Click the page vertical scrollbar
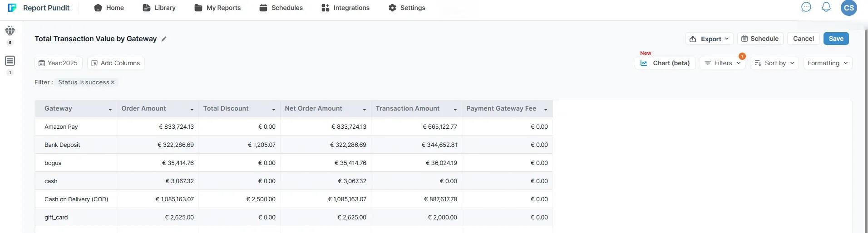This screenshot has width=868, height=233. (x=866, y=131)
